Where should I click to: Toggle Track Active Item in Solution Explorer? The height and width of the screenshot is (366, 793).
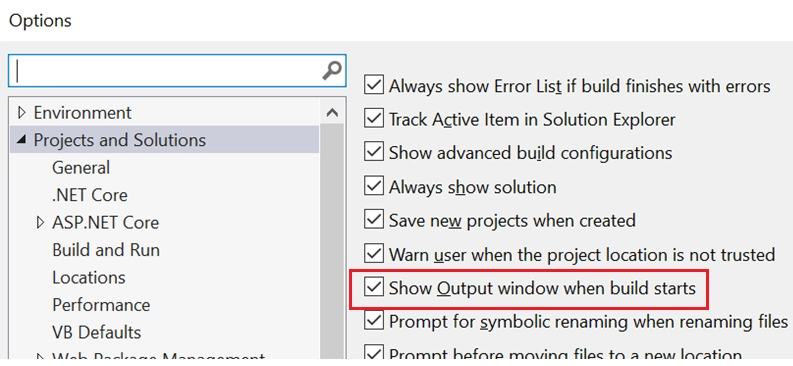click(x=374, y=119)
